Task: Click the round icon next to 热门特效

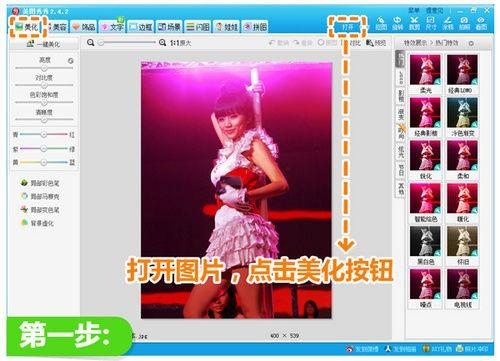Action: click(x=471, y=43)
